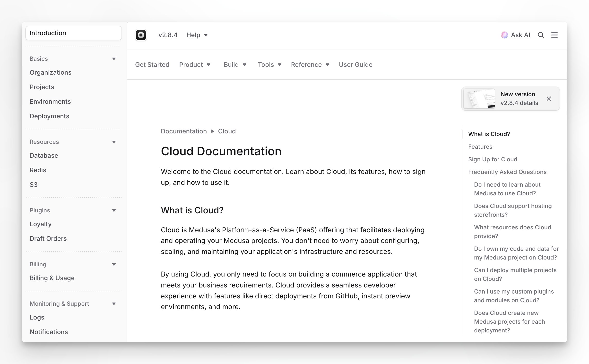Open 'Can I use my custom plugins' FAQ
This screenshot has height=364, width=589.
514,296
